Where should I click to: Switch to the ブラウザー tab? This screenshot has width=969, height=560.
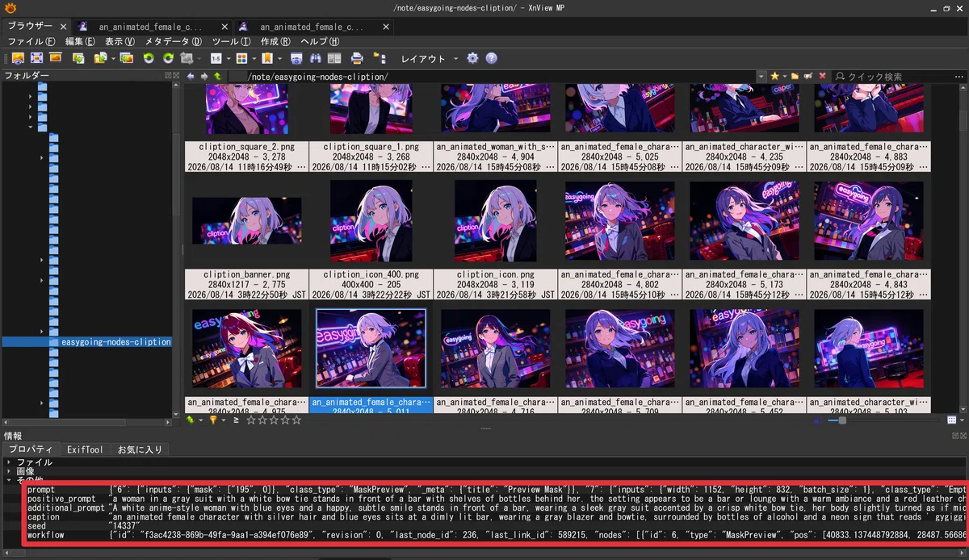[x=30, y=26]
